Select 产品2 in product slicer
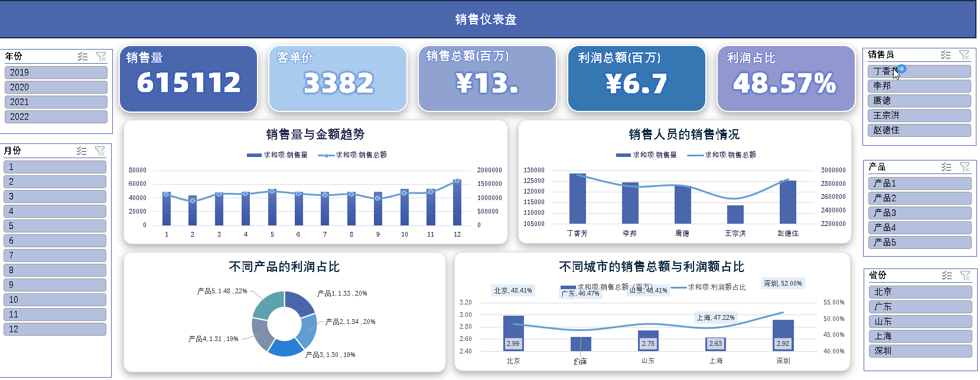This screenshot has height=380, width=980. (x=920, y=198)
